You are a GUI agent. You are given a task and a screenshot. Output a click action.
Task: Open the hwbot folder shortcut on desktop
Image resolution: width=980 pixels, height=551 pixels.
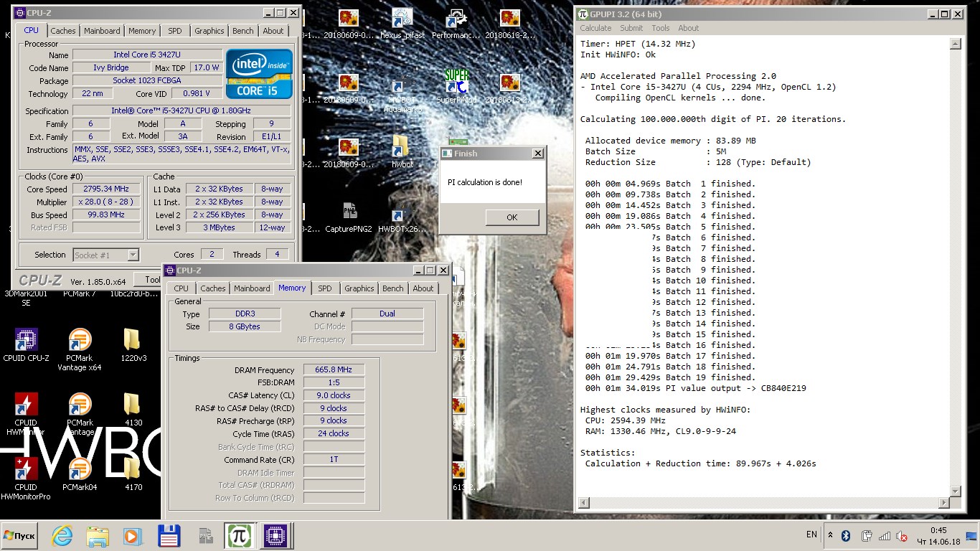(x=402, y=152)
